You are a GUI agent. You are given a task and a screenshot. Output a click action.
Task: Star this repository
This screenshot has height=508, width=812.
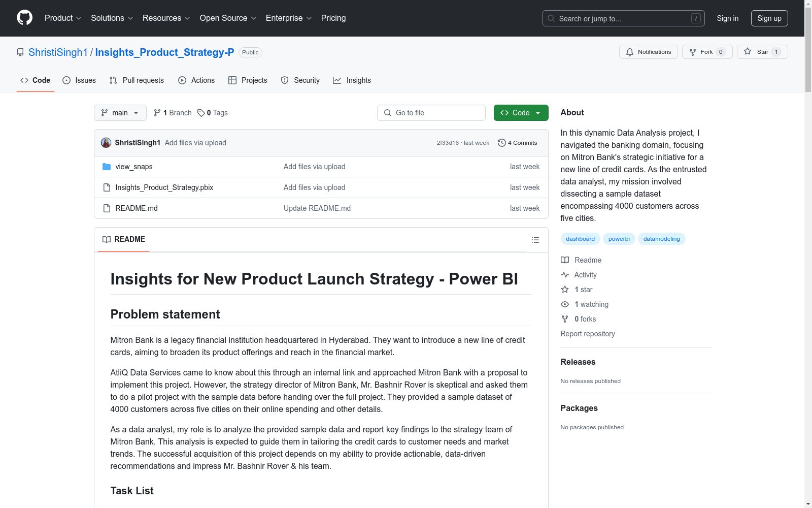pos(762,52)
